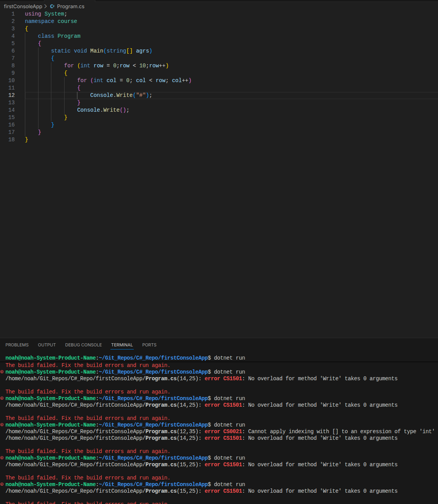Switch to the PROBLEMS tab
The image size is (438, 504).
[x=17, y=345]
